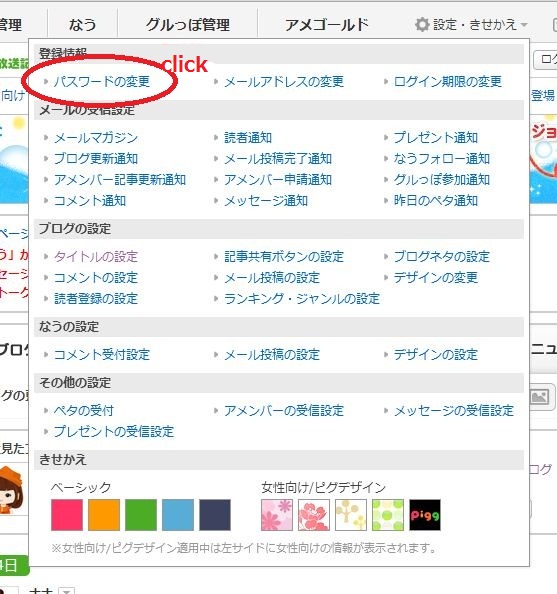
Task: Open デザインの変更 link
Action: pyautogui.click(x=436, y=278)
